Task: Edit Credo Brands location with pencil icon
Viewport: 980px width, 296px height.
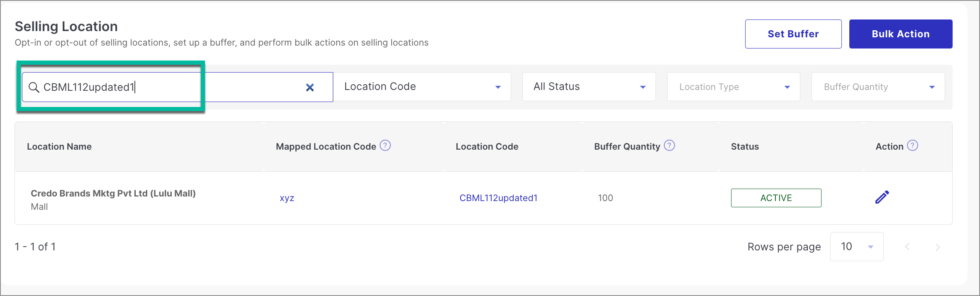Action: pyautogui.click(x=882, y=197)
